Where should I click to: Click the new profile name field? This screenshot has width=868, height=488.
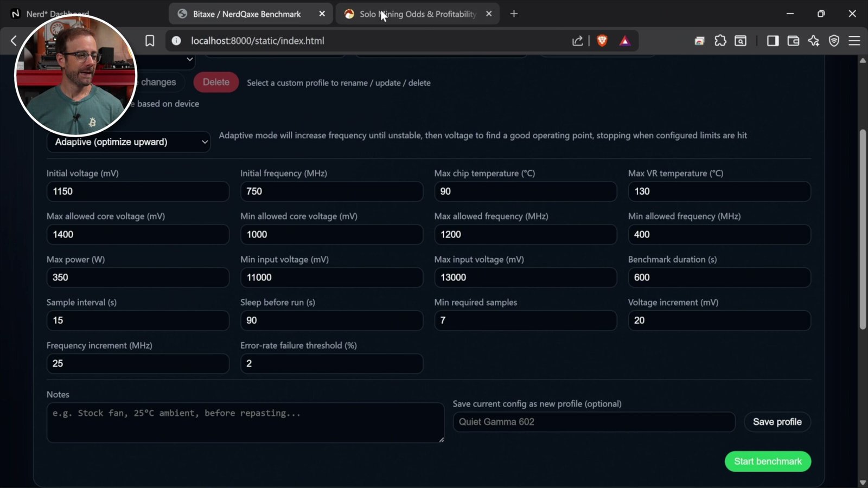coord(594,422)
